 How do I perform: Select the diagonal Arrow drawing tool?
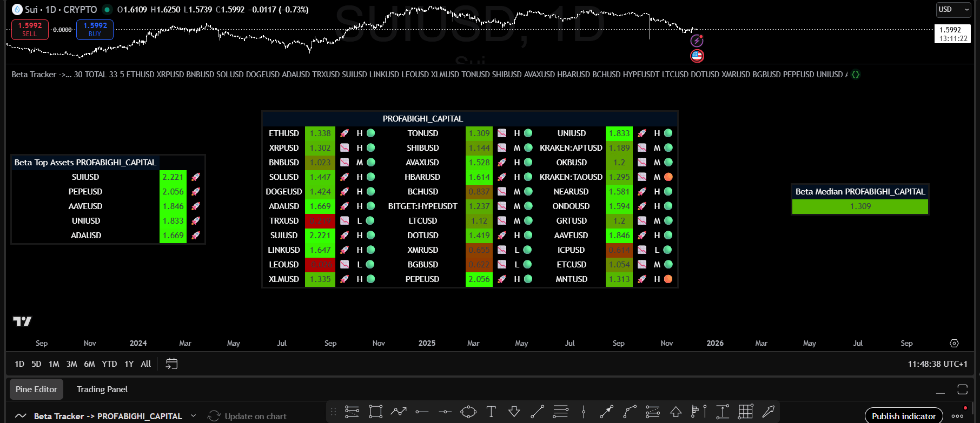[x=607, y=412]
